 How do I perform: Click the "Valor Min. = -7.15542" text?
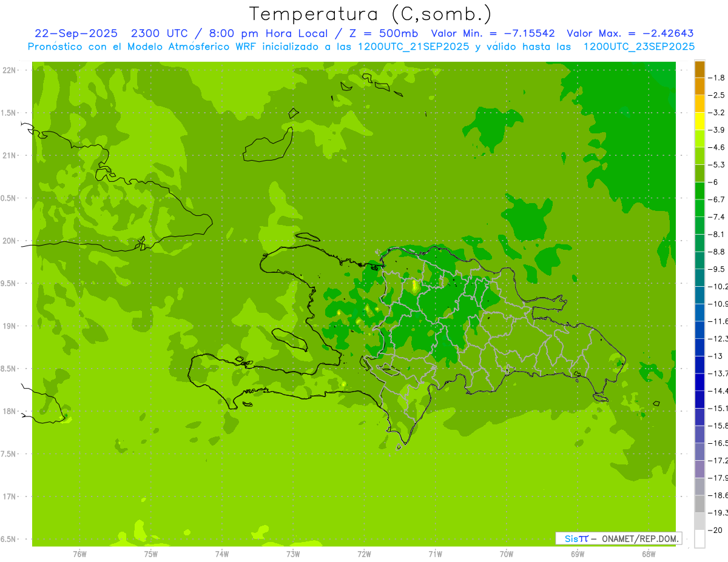coord(492,33)
